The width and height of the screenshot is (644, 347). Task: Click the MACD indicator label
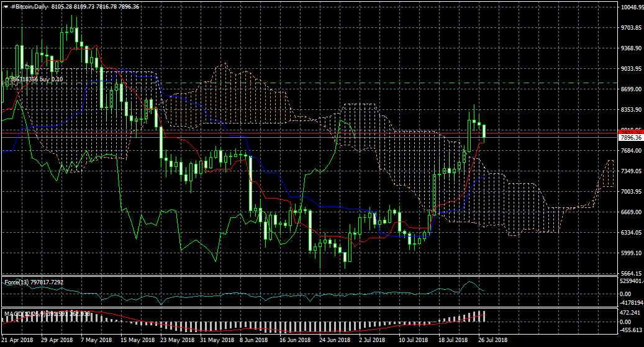tap(14, 314)
